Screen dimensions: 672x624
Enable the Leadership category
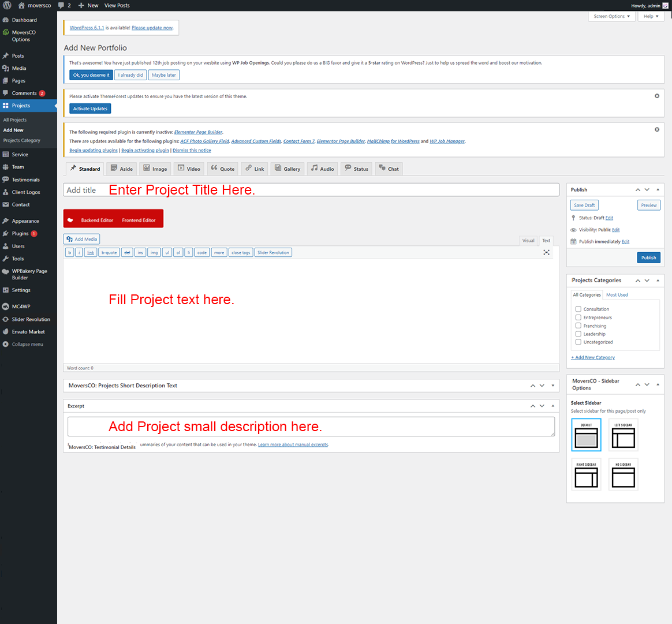point(578,334)
